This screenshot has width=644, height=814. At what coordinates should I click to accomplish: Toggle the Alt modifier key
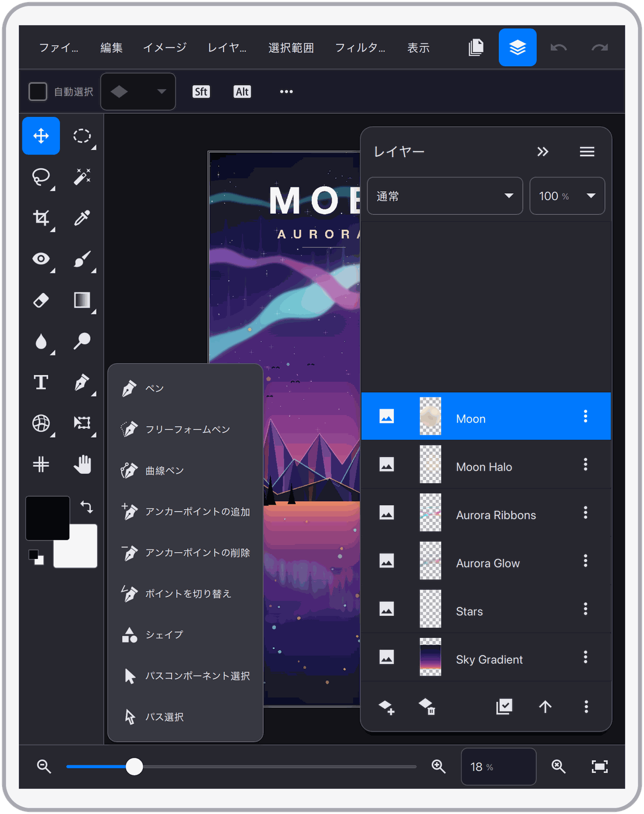pos(242,92)
